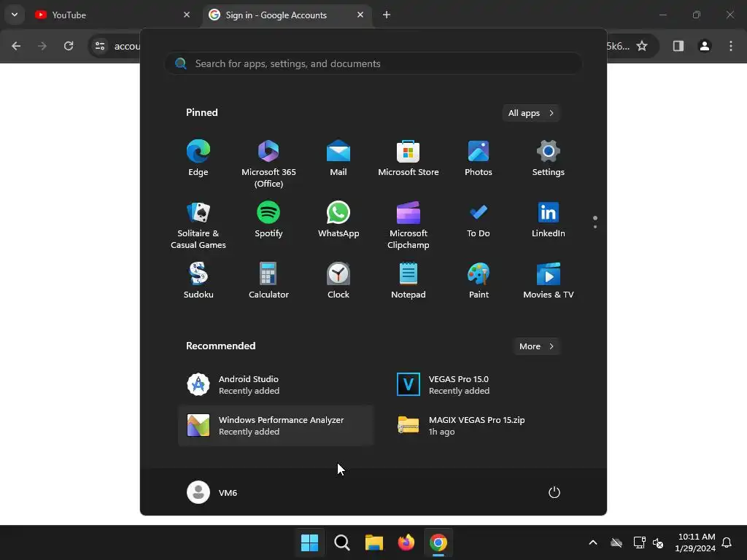Viewport: 747px width, 560px height.
Task: Launch Notepad from pinned apps
Action: (x=409, y=281)
